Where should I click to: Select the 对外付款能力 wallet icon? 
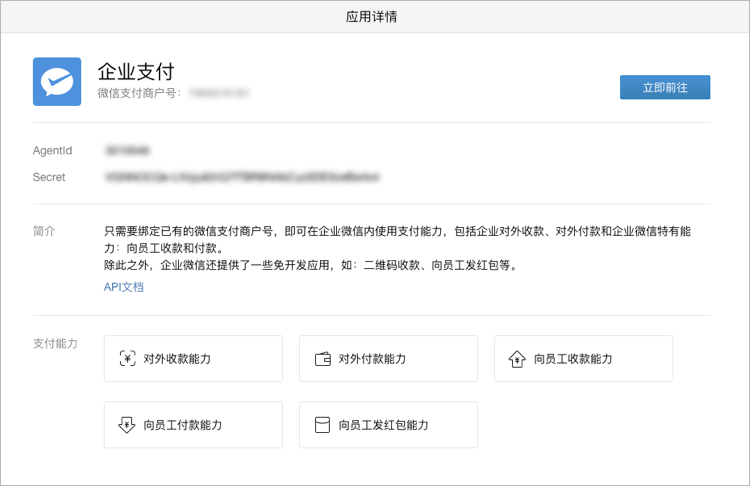(x=323, y=359)
